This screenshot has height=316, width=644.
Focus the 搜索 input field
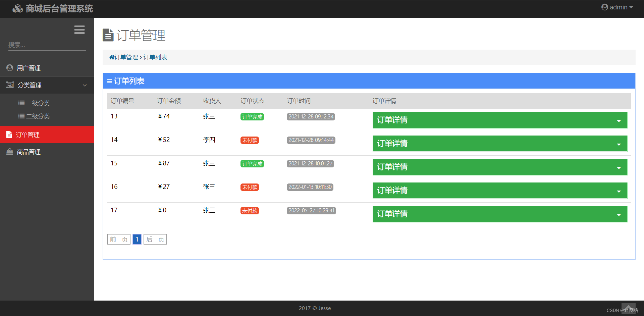tap(47, 45)
